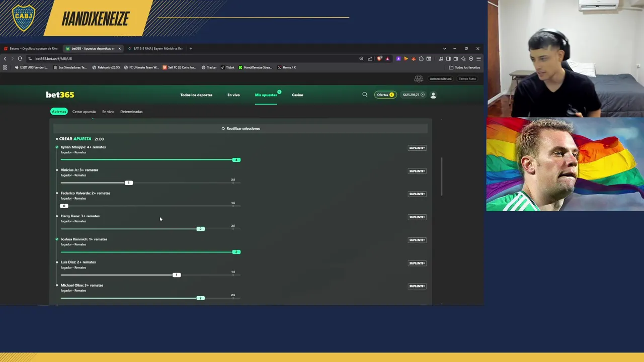Image resolution: width=644 pixels, height=362 pixels.
Task: Open the account profile icon in bet365 header
Action: tap(433, 95)
